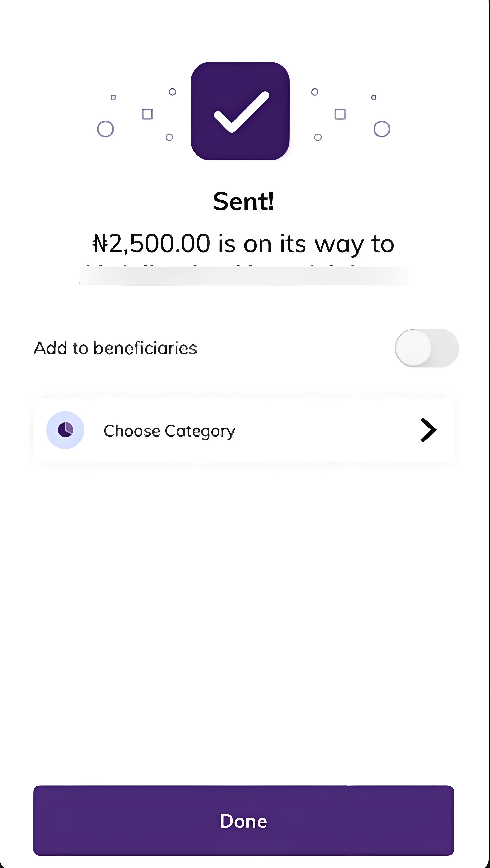
Task: Click the purple checkmark success icon
Action: coord(240,111)
